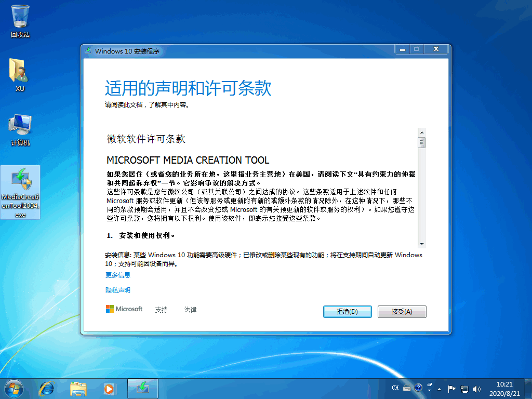The height and width of the screenshot is (399, 532).
Task: Open the 回收站 recycle bin
Action: 20,17
